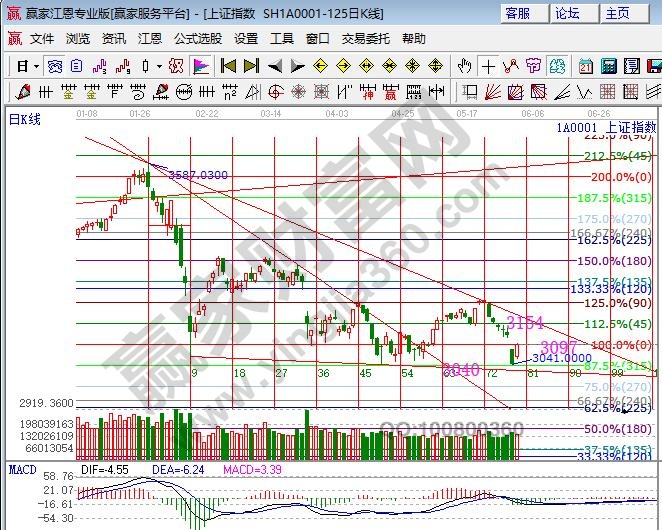Expand the candlestick chart type dropdown

coord(159,66)
